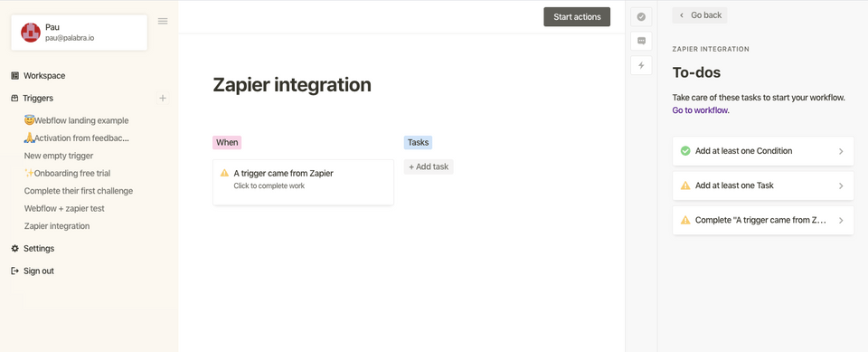Click the Settings gear icon
This screenshot has height=352, width=868.
click(x=15, y=248)
